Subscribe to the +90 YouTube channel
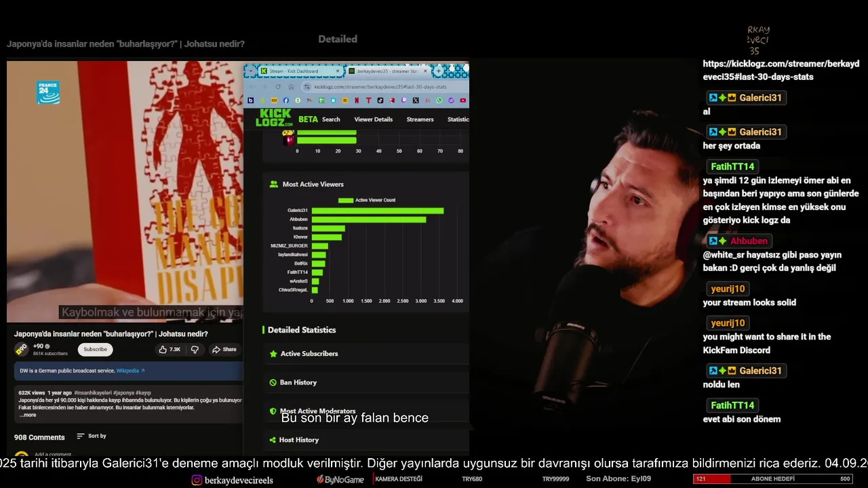The width and height of the screenshot is (868, 488). 95,350
